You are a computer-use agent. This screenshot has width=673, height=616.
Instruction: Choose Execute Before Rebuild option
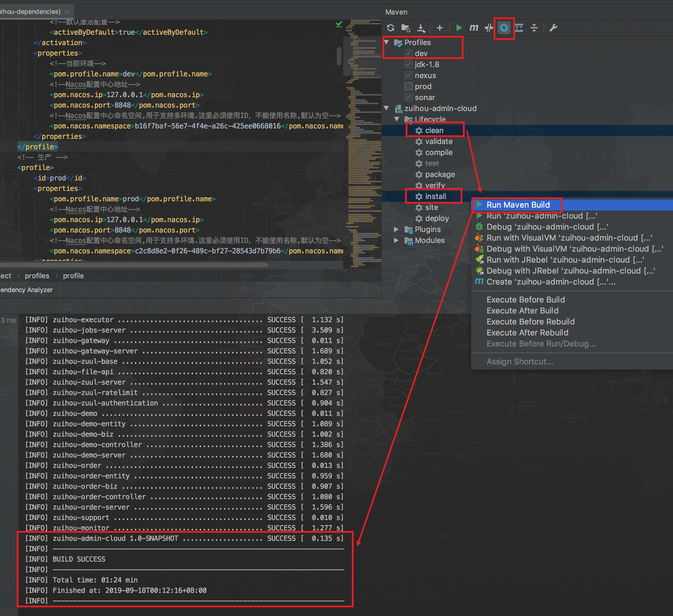572,322
